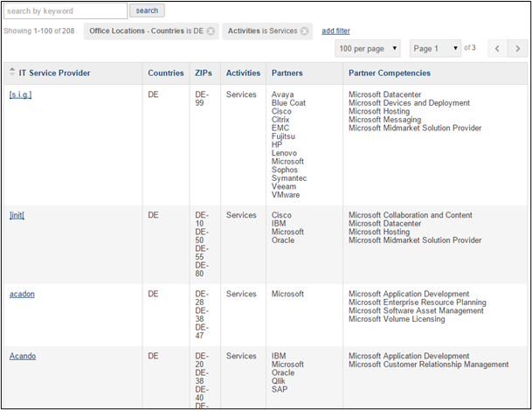Click Blue Coat partner entry
The width and height of the screenshot is (532, 410).
pyautogui.click(x=288, y=103)
